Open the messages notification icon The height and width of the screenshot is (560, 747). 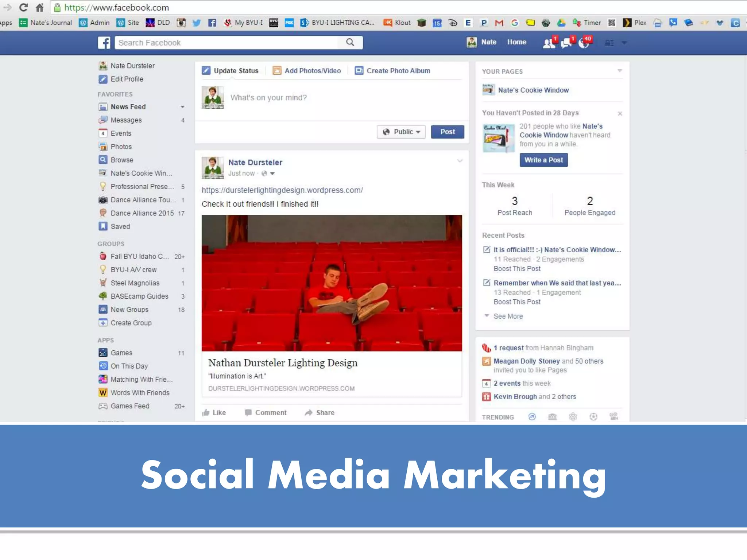tap(567, 43)
